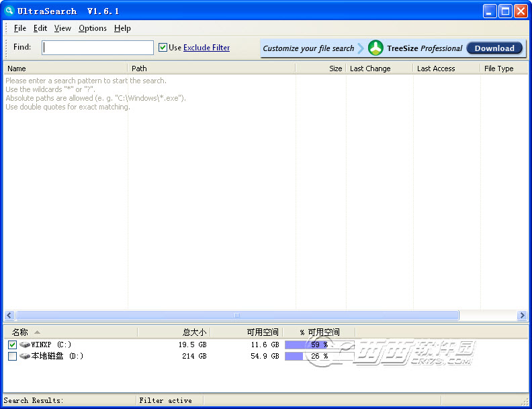Click the left scroll arrow of horizontal scrollbar
This screenshot has height=409, width=532.
point(9,315)
